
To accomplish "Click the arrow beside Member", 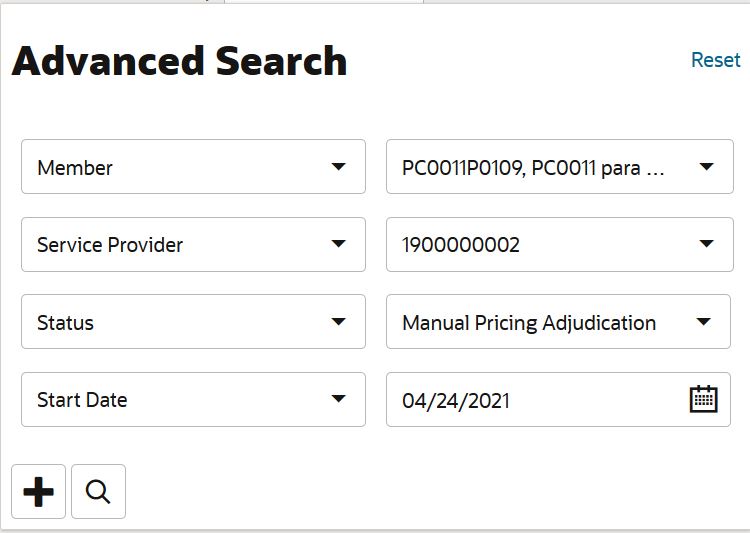I will coord(339,167).
